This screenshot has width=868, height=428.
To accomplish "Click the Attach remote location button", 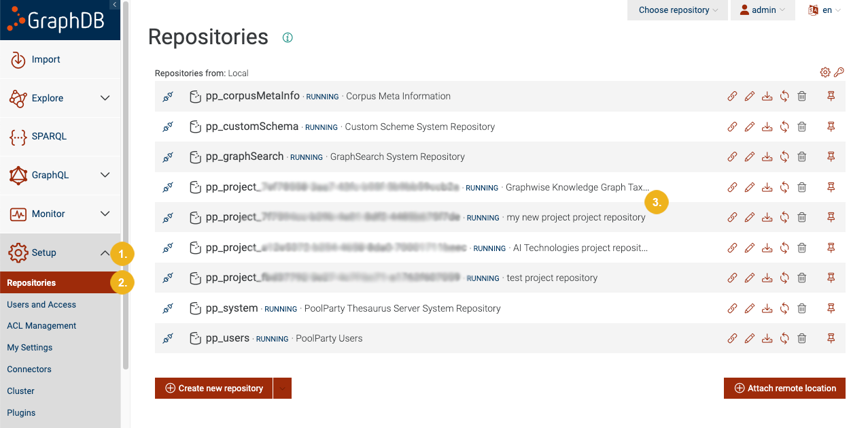I will [x=784, y=388].
